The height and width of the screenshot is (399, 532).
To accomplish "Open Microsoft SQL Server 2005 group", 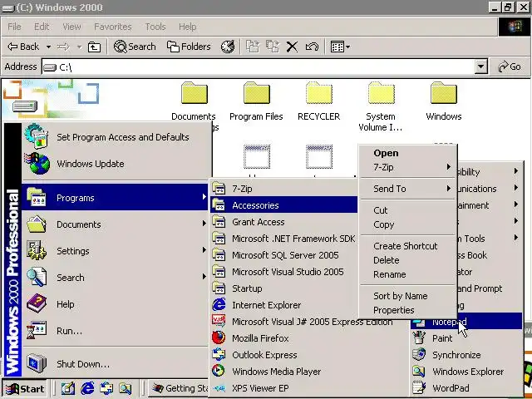I will click(x=283, y=255).
